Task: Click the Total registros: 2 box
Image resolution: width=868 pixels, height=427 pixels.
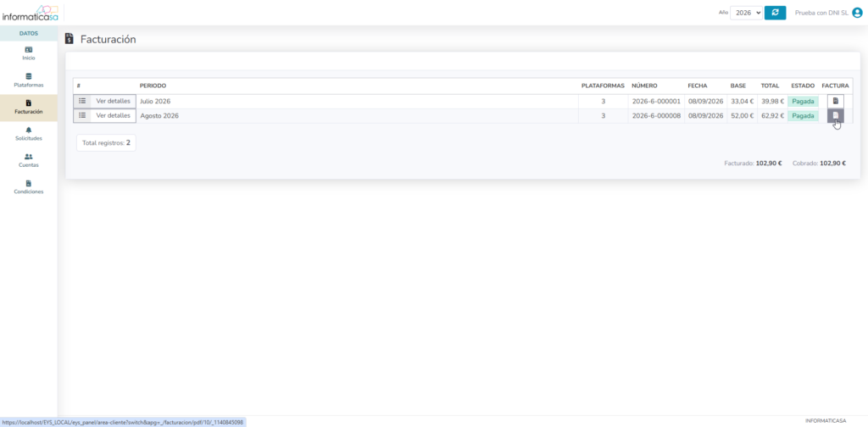Action: (106, 142)
